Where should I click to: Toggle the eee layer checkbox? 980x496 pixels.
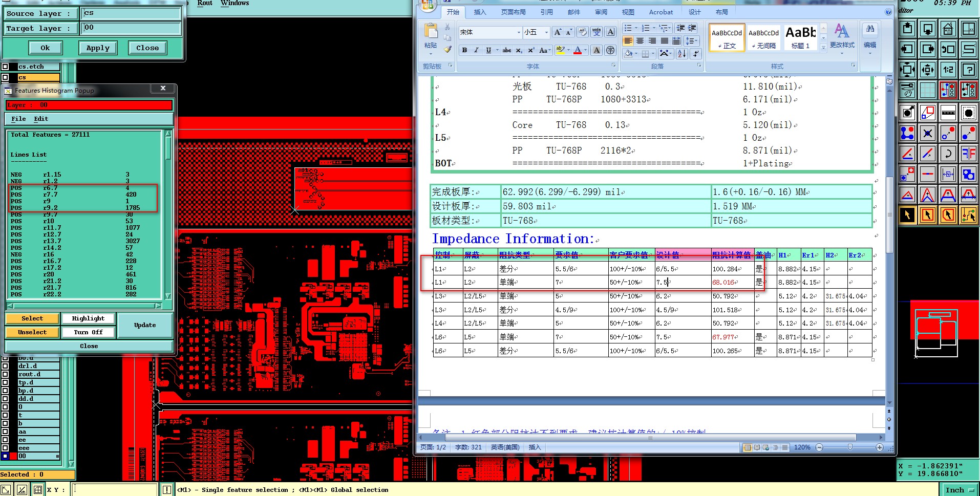pyautogui.click(x=5, y=448)
